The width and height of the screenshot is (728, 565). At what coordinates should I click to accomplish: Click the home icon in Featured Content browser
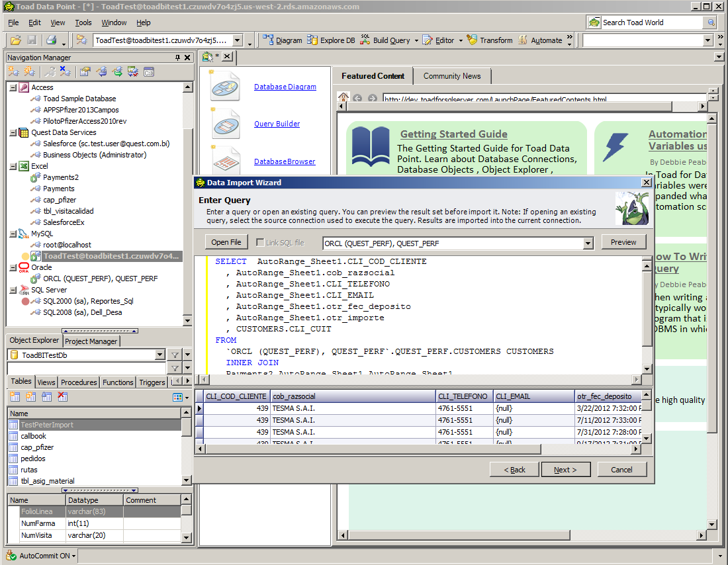(x=343, y=97)
